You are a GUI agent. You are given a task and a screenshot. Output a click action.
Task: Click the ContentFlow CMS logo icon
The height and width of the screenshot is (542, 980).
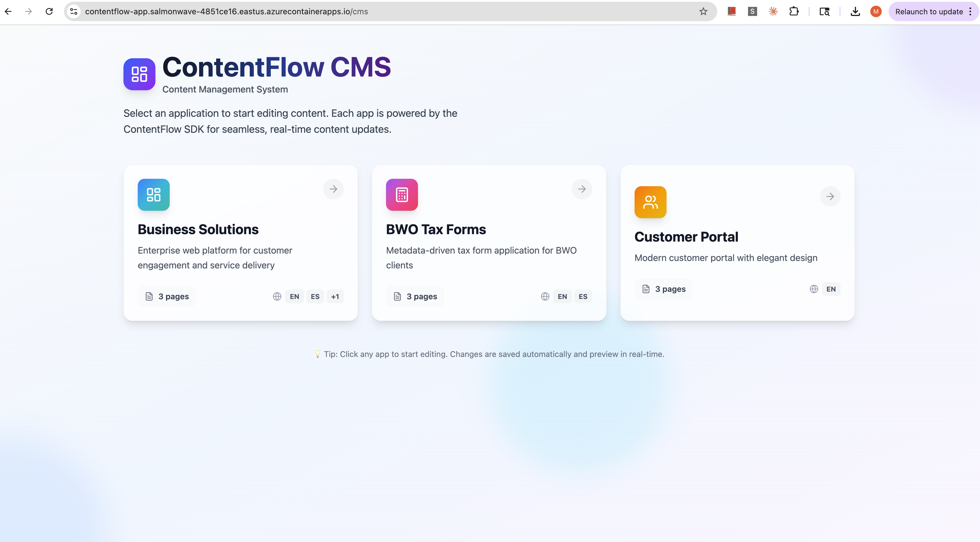[x=139, y=74]
